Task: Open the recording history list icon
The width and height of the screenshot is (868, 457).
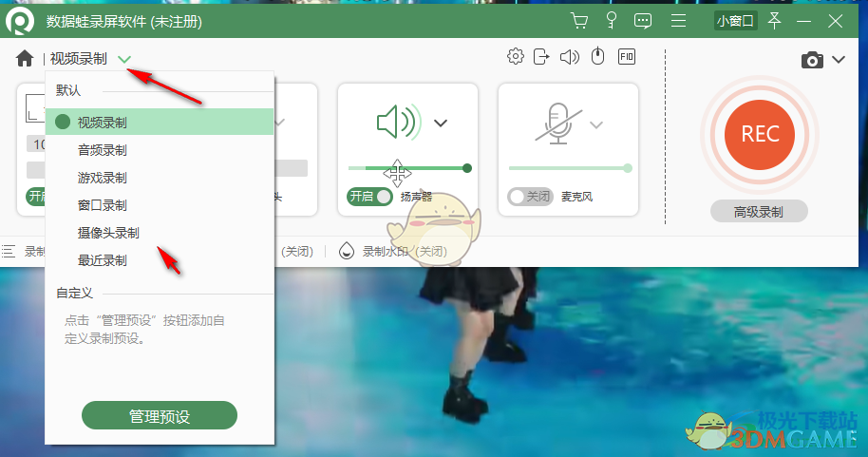Action: click(x=9, y=252)
